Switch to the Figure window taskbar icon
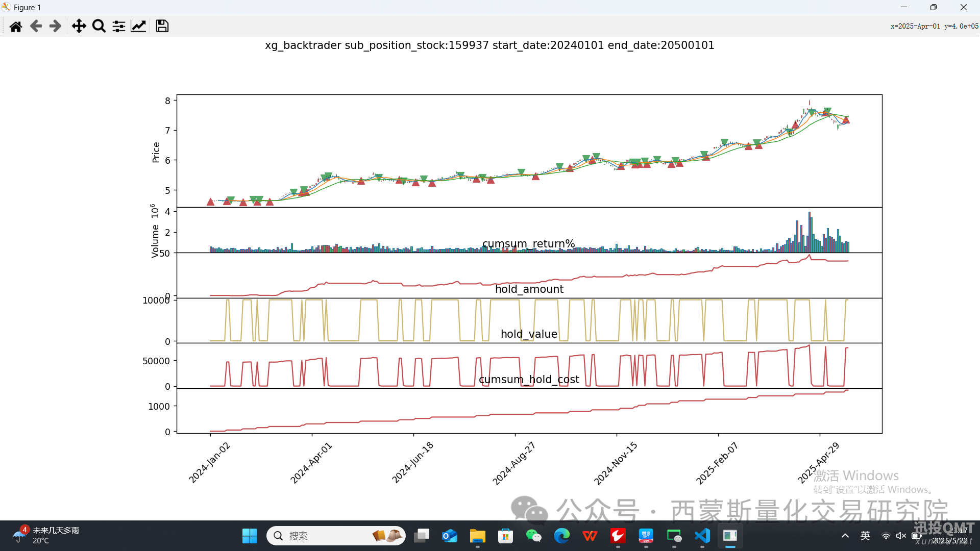The height and width of the screenshot is (551, 980). [730, 536]
